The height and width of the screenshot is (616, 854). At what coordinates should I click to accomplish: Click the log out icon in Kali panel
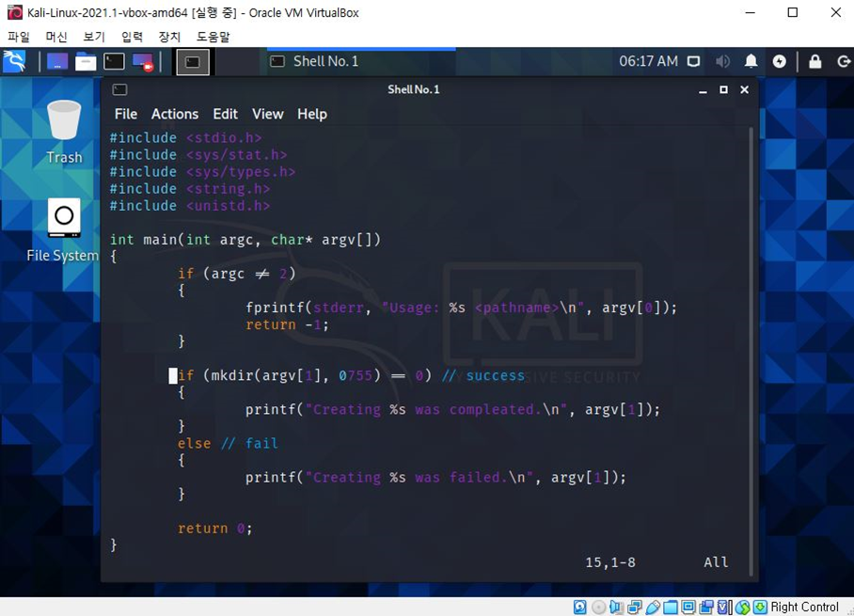[844, 61]
